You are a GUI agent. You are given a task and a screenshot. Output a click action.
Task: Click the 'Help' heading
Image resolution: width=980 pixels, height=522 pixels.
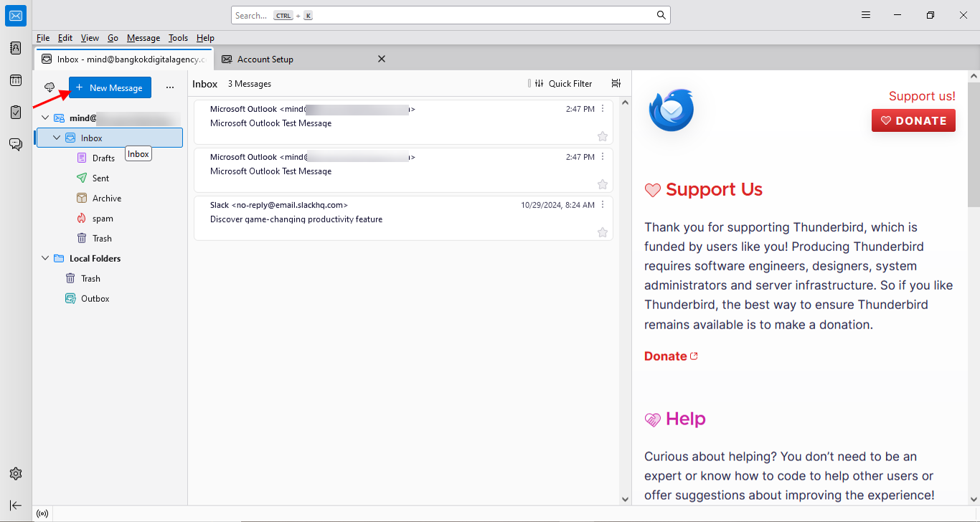coord(685,419)
